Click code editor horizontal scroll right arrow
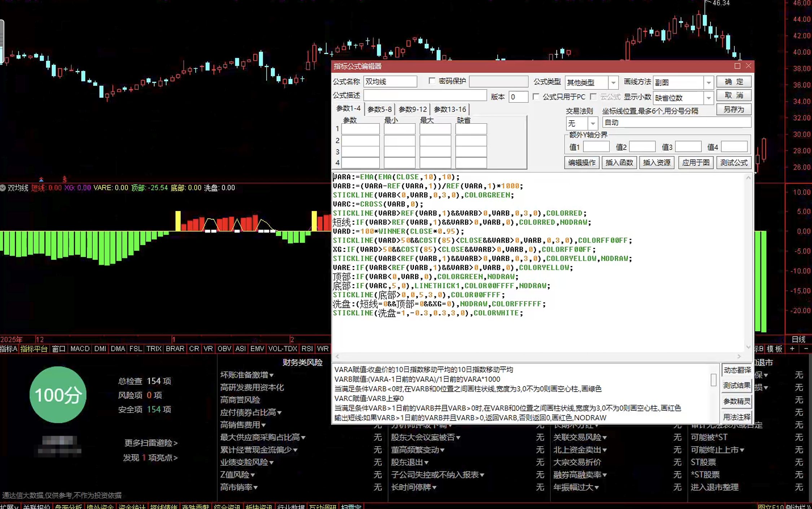 [739, 357]
